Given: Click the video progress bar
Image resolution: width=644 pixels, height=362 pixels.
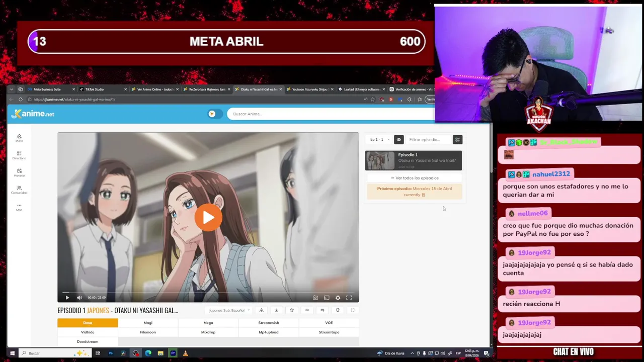Looking at the screenshot, I should pos(208,292).
